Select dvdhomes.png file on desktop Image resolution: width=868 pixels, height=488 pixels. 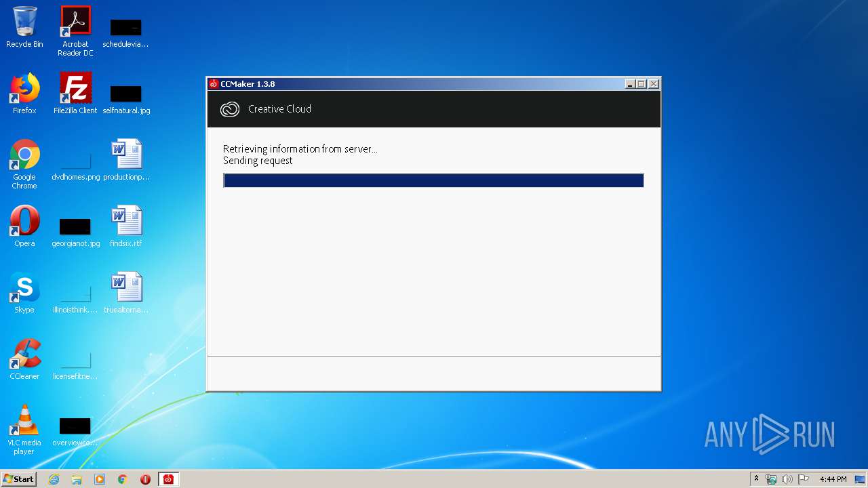coord(75,165)
